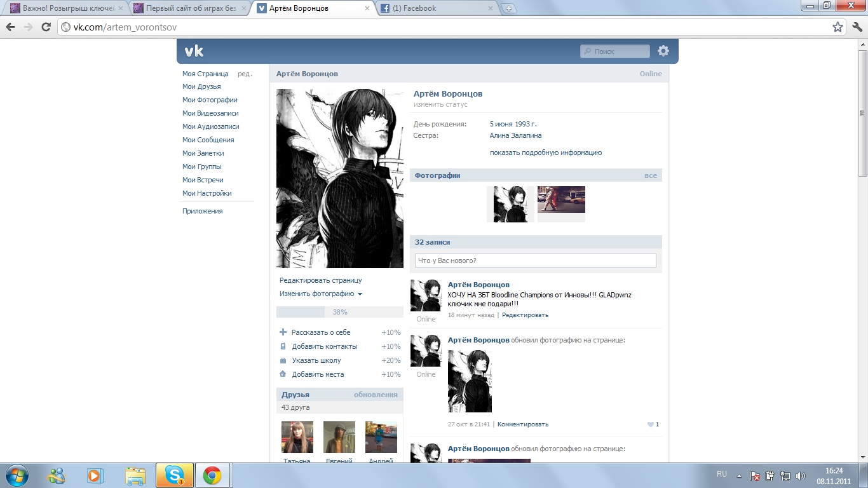Screen dimensions: 868x488
Task: Click the plus icon beside Рассказать о себе
Action: pos(283,332)
